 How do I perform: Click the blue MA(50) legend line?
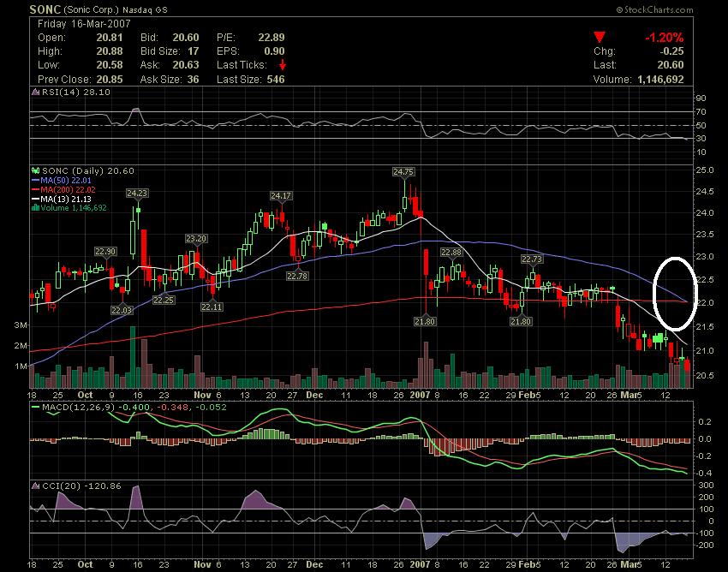(x=36, y=180)
